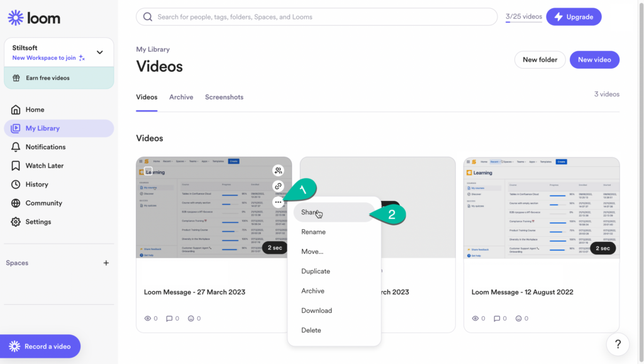Focus the search field for Looms

317,17
